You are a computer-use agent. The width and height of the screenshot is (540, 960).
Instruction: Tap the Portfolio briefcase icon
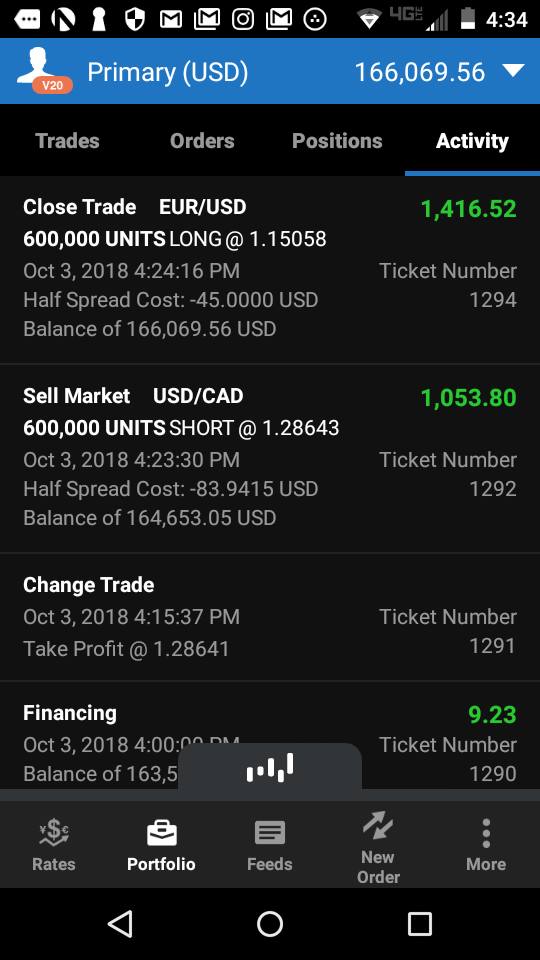162,833
